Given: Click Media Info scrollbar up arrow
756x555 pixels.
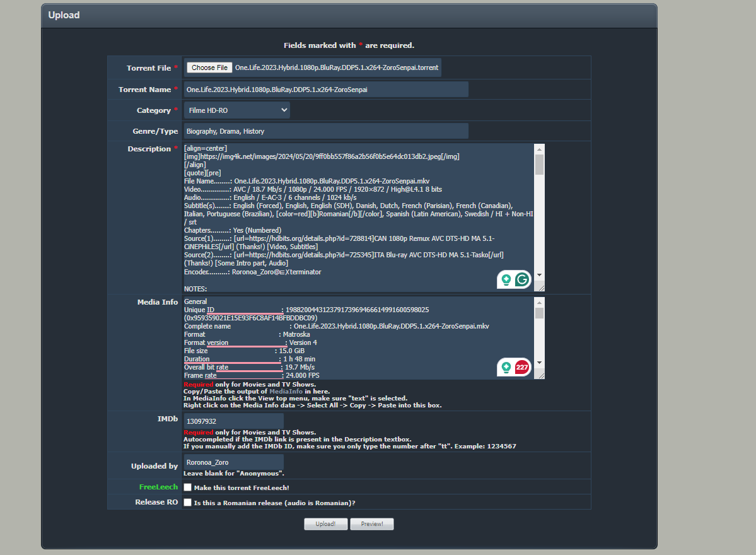Looking at the screenshot, I should point(539,302).
